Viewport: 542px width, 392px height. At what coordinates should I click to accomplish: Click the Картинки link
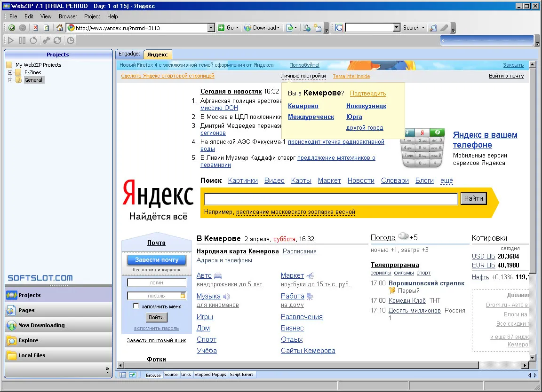coord(243,180)
